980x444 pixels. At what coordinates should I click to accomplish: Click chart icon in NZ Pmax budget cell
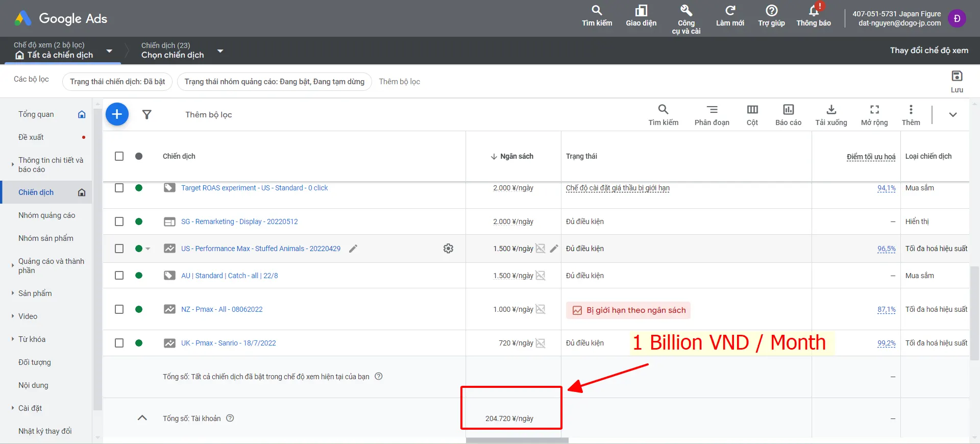[541, 309]
